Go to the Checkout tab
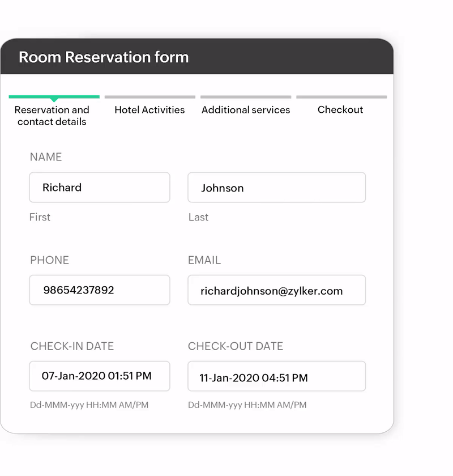The height and width of the screenshot is (476, 453). [x=340, y=110]
